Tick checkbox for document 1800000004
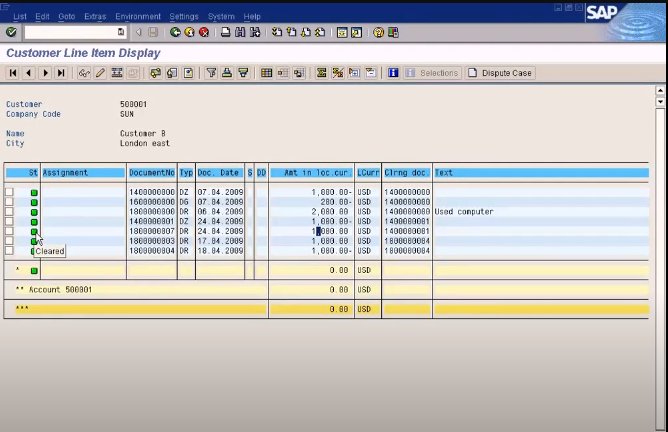 [9, 251]
